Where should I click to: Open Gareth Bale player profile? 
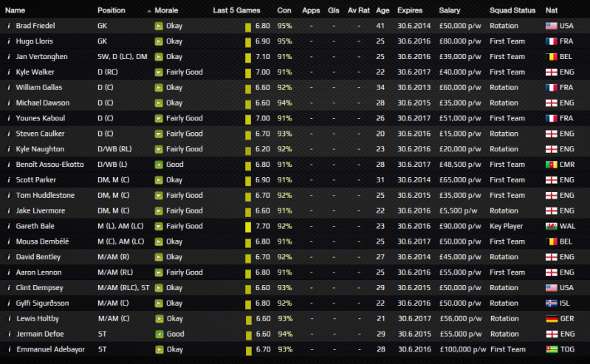coord(35,226)
